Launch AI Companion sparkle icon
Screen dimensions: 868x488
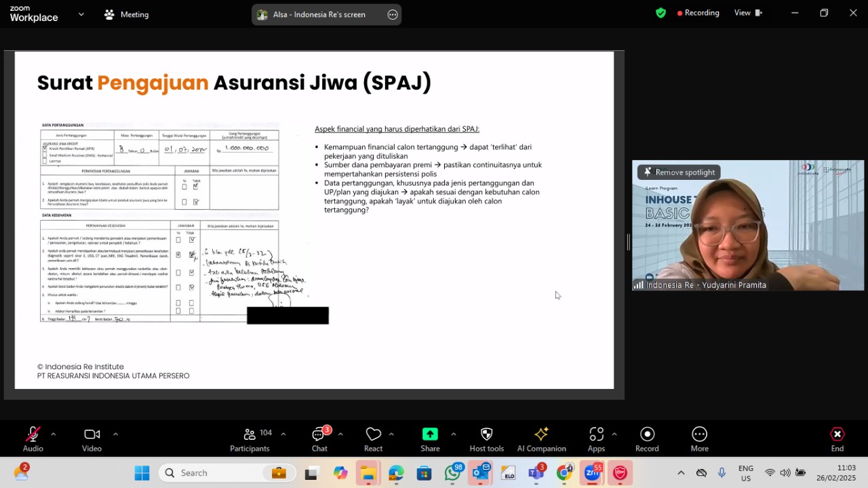(541, 434)
